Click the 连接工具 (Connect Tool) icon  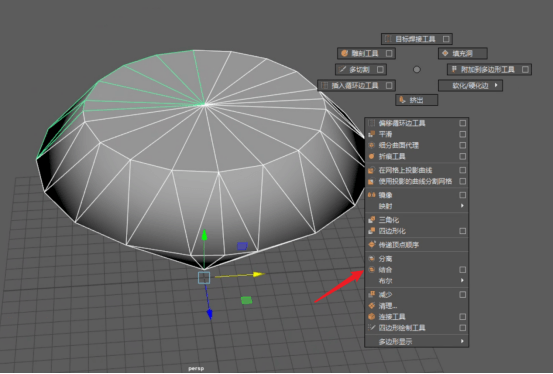coord(371,316)
